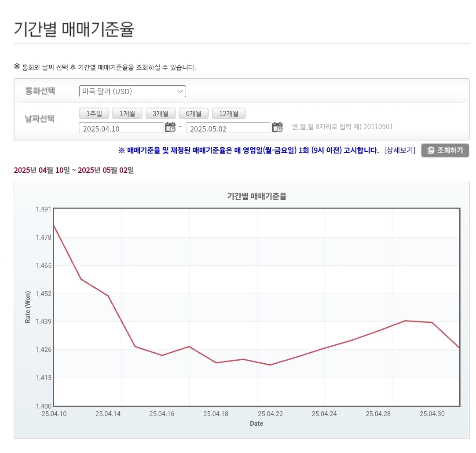Click the 25.04.10 x-axis date label
The width and height of the screenshot is (476, 453).
point(54,414)
